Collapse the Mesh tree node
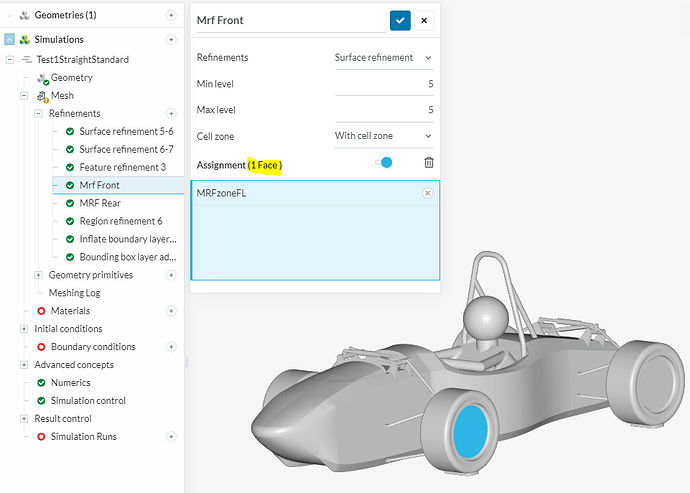This screenshot has height=493, width=690. point(24,96)
